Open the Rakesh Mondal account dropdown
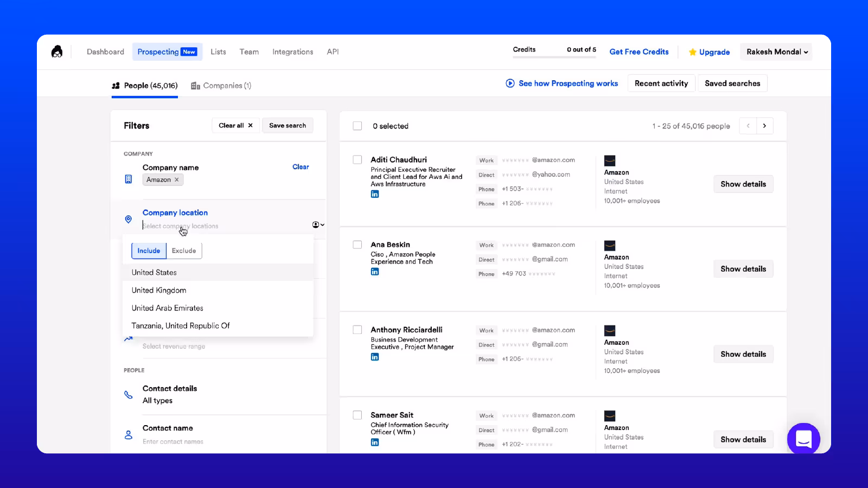The width and height of the screenshot is (868, 488). (776, 52)
